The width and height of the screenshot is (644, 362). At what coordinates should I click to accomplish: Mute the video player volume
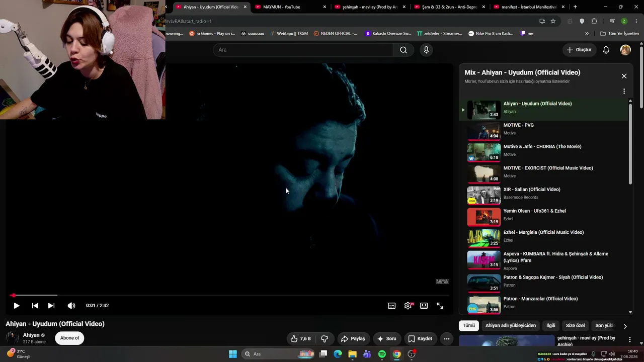(71, 306)
